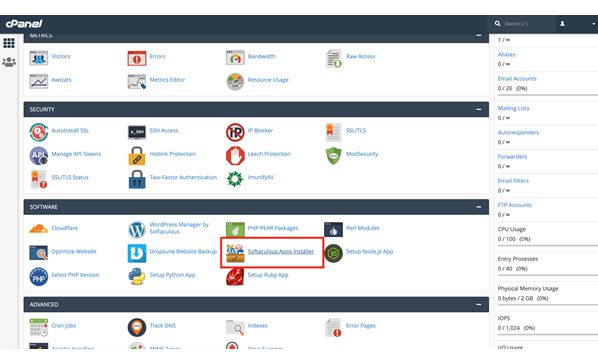Image resolution: width=598 pixels, height=363 pixels.
Task: Open the Email Filters statistics link
Action: coord(513,181)
